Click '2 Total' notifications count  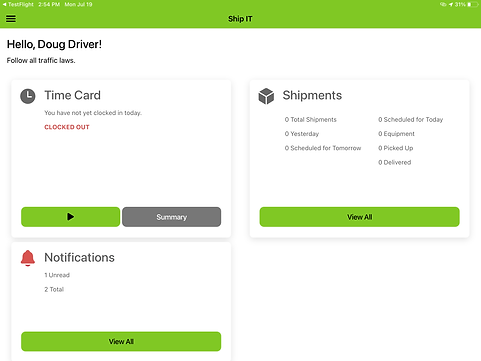tap(54, 289)
